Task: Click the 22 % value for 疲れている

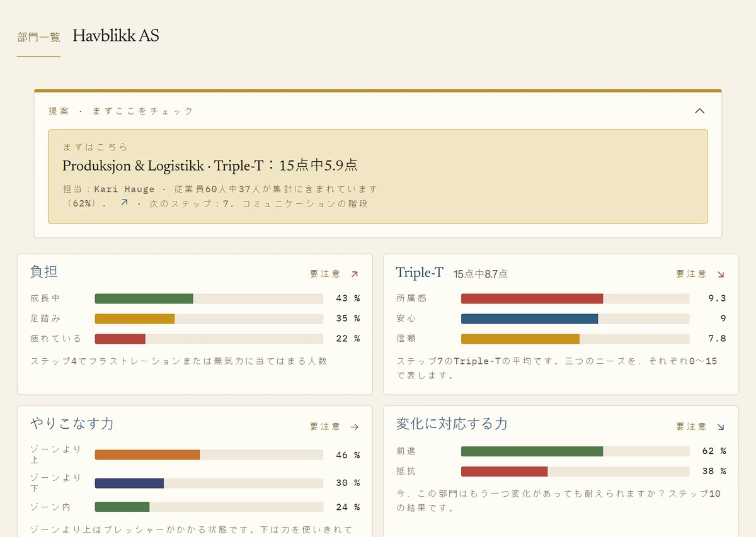Action: click(348, 339)
